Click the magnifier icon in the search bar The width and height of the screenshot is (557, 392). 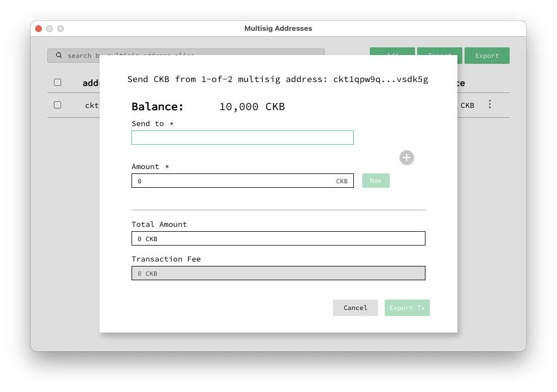click(58, 55)
